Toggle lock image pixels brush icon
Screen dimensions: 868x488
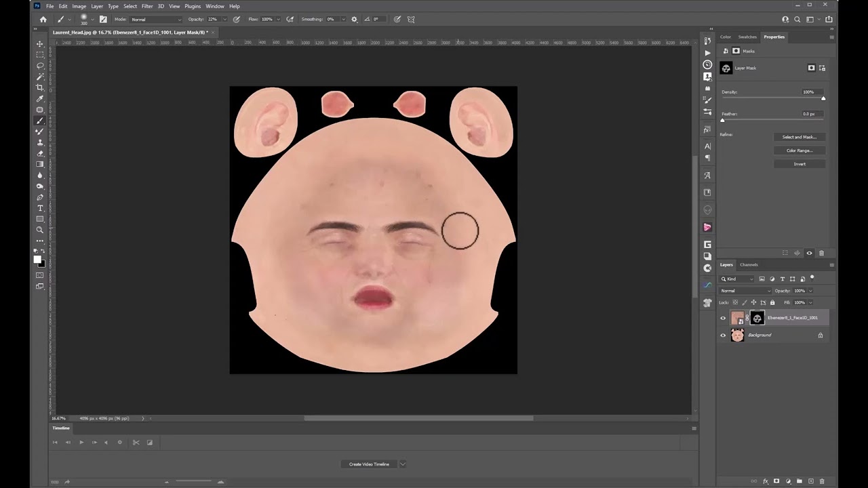(x=745, y=302)
